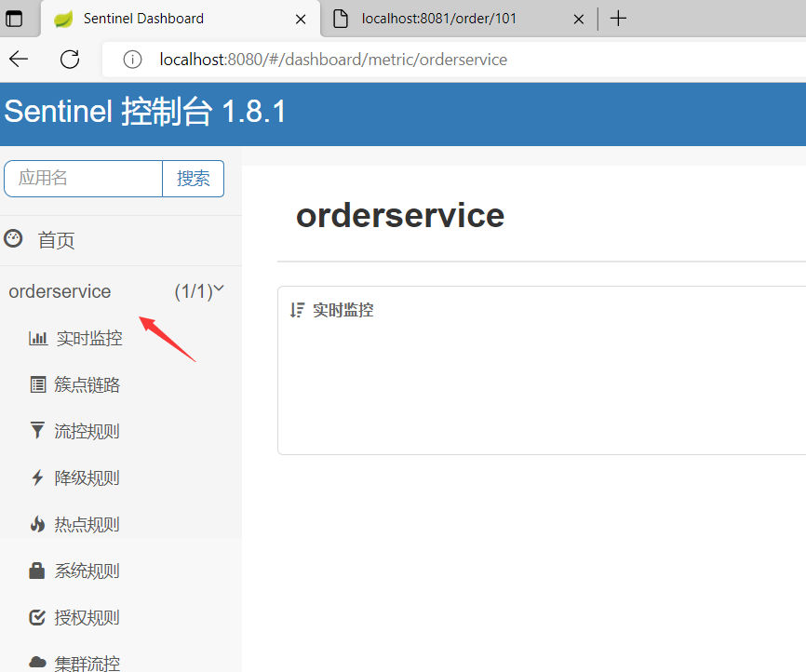Image resolution: width=806 pixels, height=672 pixels.
Task: Open the 授权规则 menu item
Action: [87, 617]
